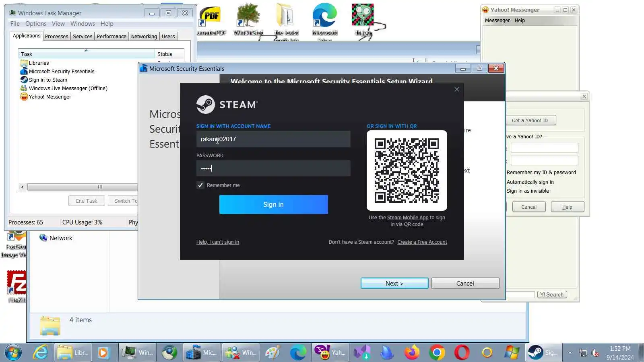Close the Steam sign-in dialog

tap(456, 89)
